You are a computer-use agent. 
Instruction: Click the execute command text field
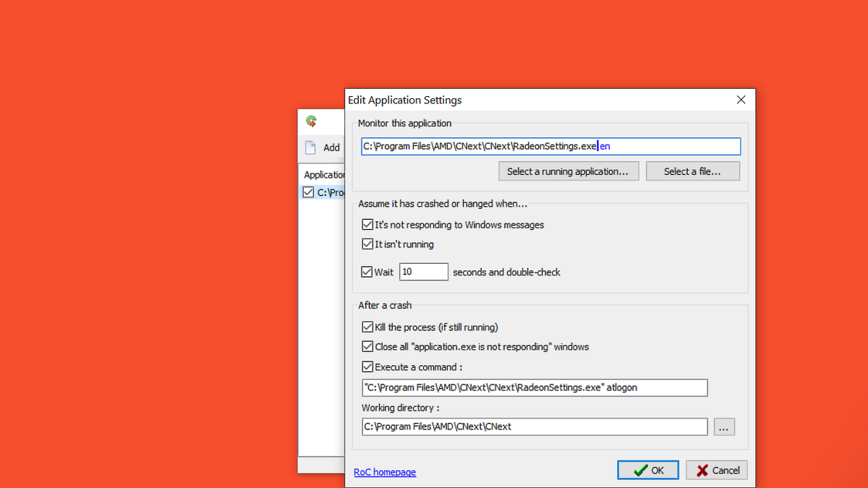coord(535,388)
